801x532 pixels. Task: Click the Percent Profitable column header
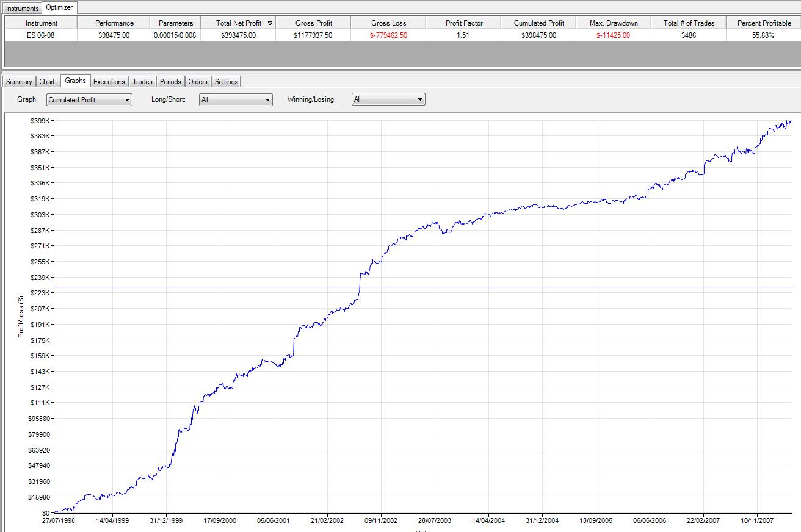point(764,23)
